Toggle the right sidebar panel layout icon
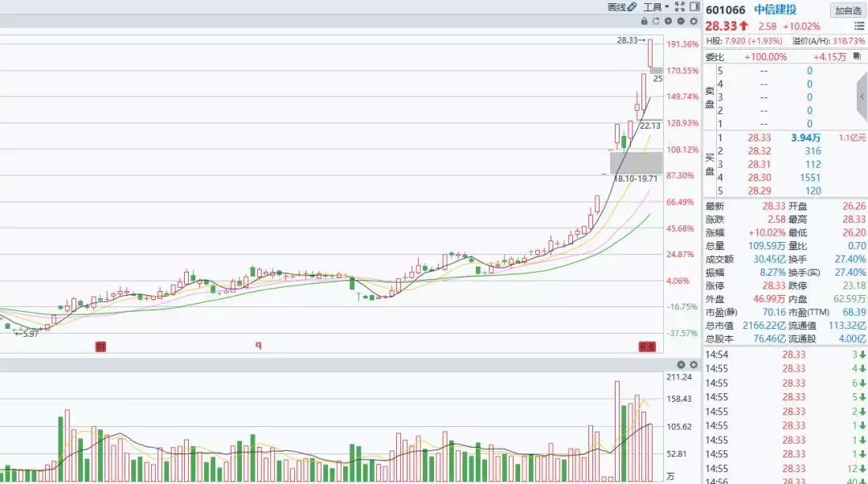868x484 pixels. coord(694,7)
